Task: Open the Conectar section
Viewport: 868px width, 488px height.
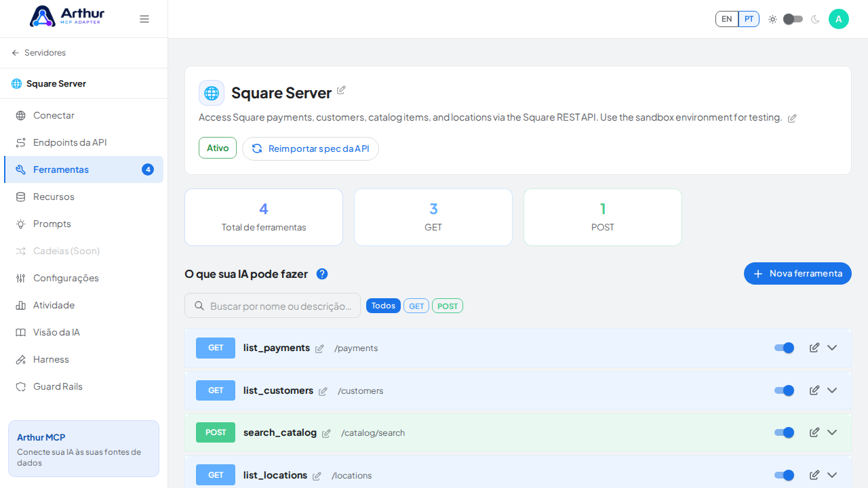Action: pyautogui.click(x=84, y=115)
